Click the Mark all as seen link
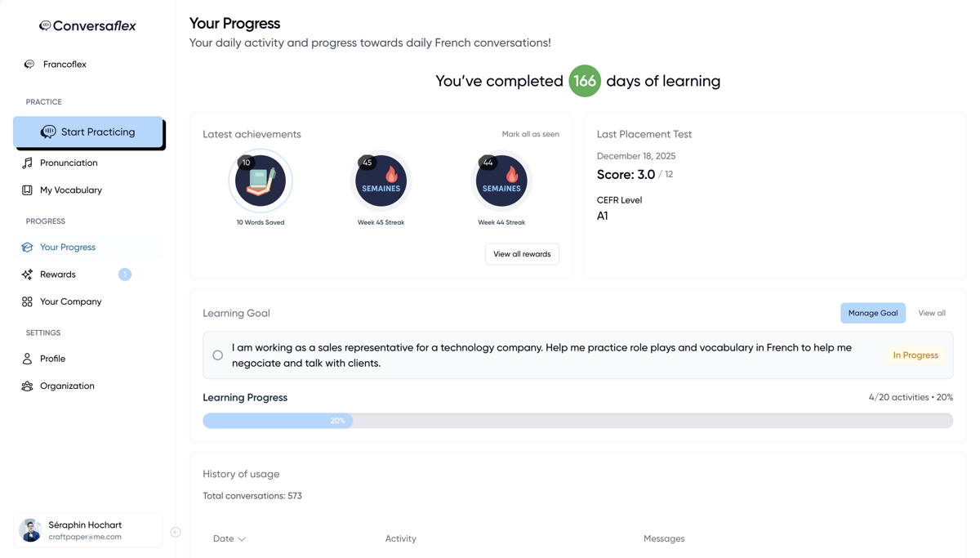Viewport: 980px width, 558px height. (530, 134)
